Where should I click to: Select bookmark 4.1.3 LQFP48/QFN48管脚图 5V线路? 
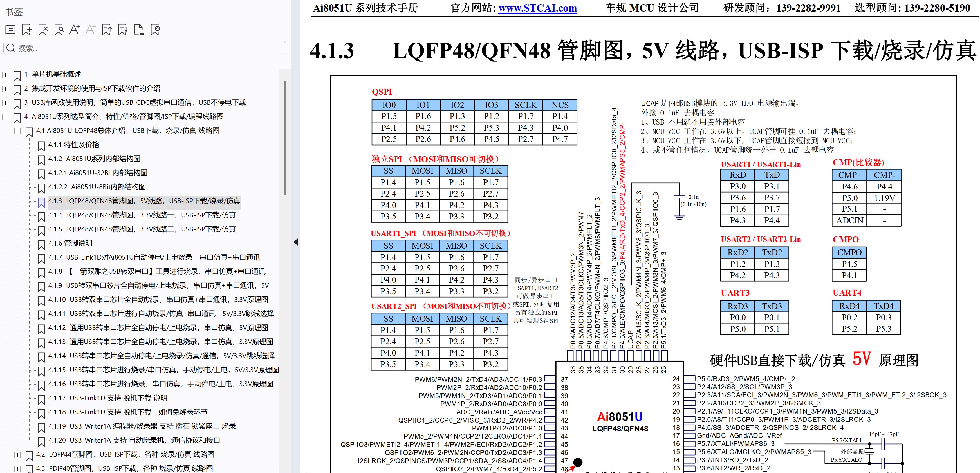click(x=144, y=201)
